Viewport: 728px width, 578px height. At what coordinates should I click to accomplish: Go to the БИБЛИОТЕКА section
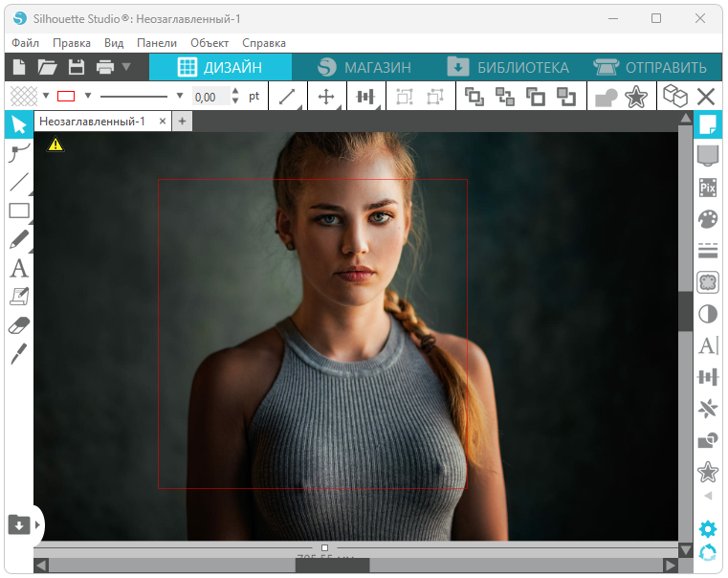pos(508,67)
